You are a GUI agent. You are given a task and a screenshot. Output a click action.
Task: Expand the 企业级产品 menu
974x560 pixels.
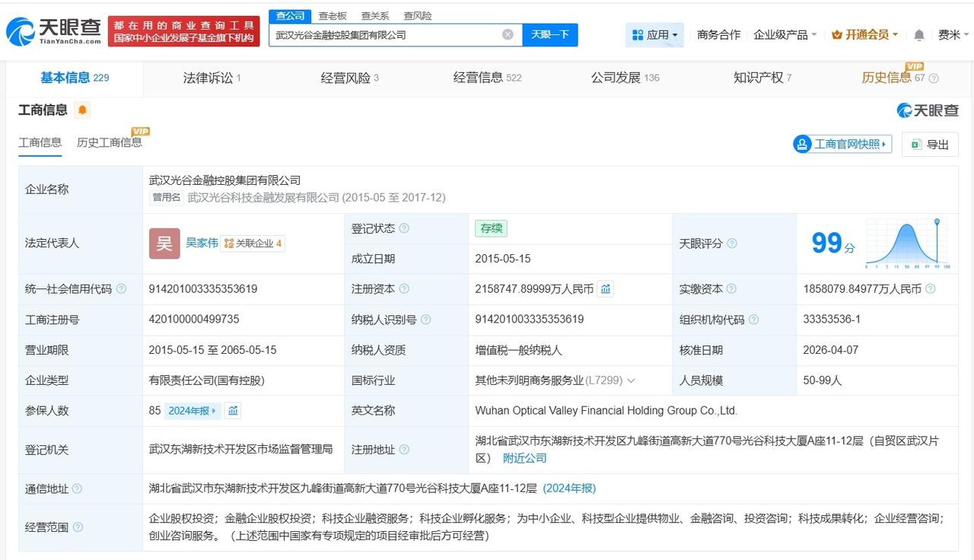[x=785, y=35]
